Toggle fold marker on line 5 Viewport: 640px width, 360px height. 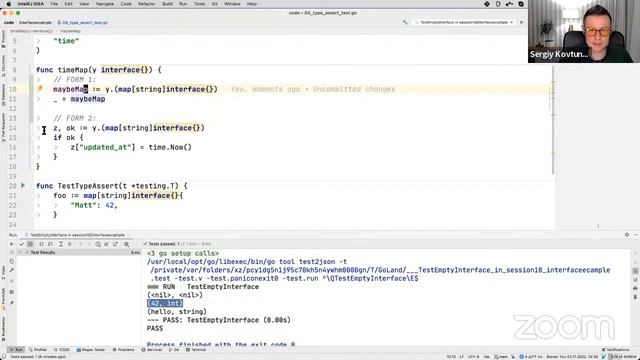tap(39, 41)
